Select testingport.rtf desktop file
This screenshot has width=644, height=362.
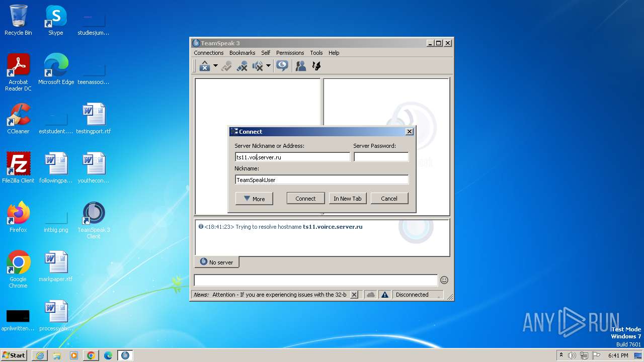tap(94, 118)
